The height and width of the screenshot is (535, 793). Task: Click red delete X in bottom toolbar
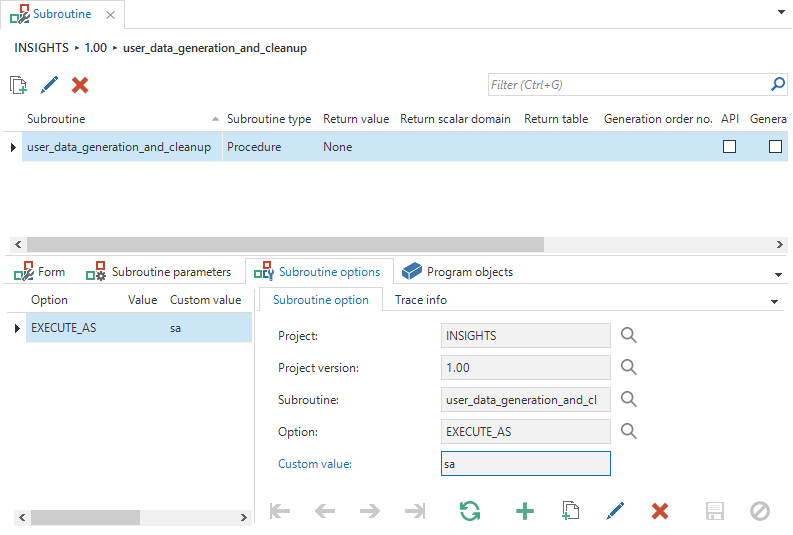tap(660, 511)
